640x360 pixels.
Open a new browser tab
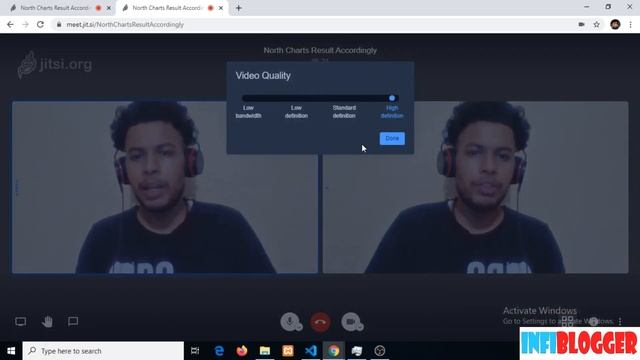239,8
